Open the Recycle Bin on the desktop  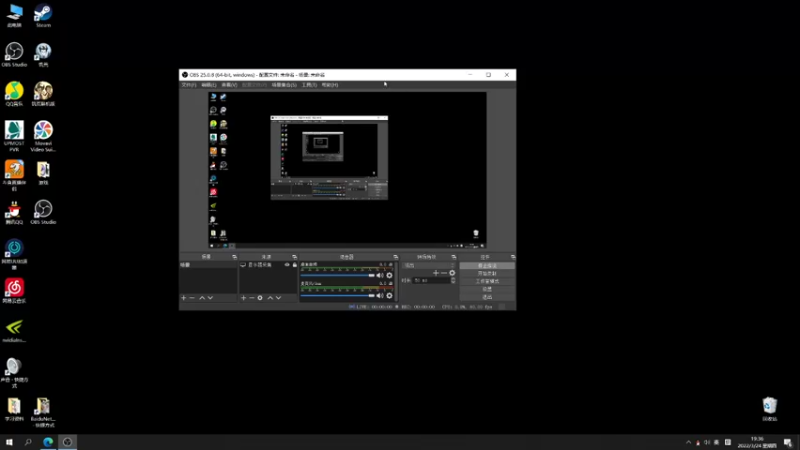click(x=770, y=409)
